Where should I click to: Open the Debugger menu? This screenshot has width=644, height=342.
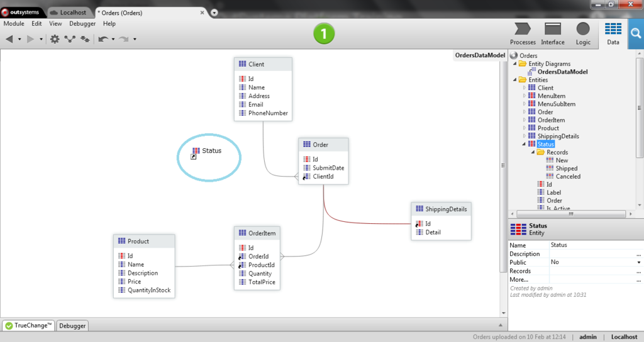pos(82,24)
